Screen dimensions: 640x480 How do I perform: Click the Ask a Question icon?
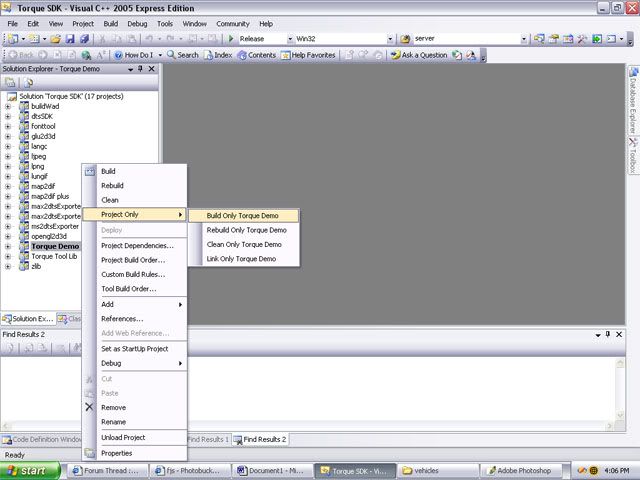[x=395, y=55]
